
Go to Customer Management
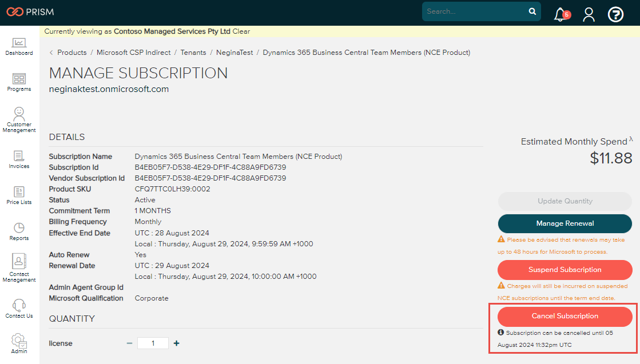19,120
